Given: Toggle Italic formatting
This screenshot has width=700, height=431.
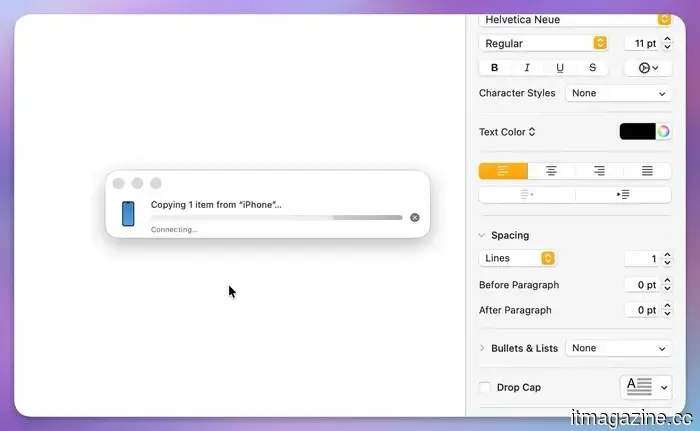Looking at the screenshot, I should pyautogui.click(x=527, y=68).
